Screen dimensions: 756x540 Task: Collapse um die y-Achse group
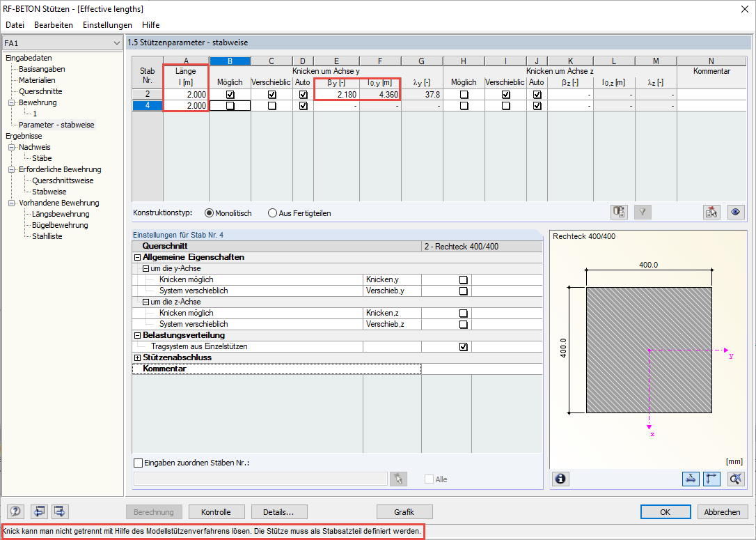[145, 269]
